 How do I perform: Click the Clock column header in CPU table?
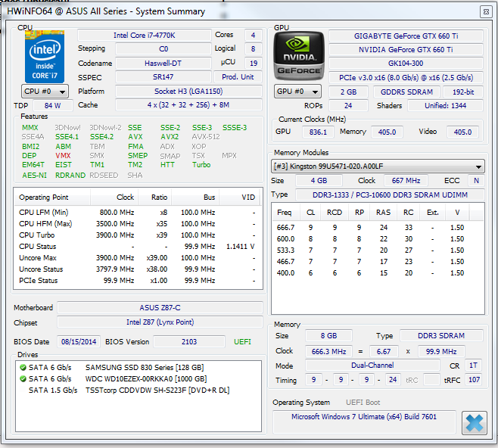(114, 198)
